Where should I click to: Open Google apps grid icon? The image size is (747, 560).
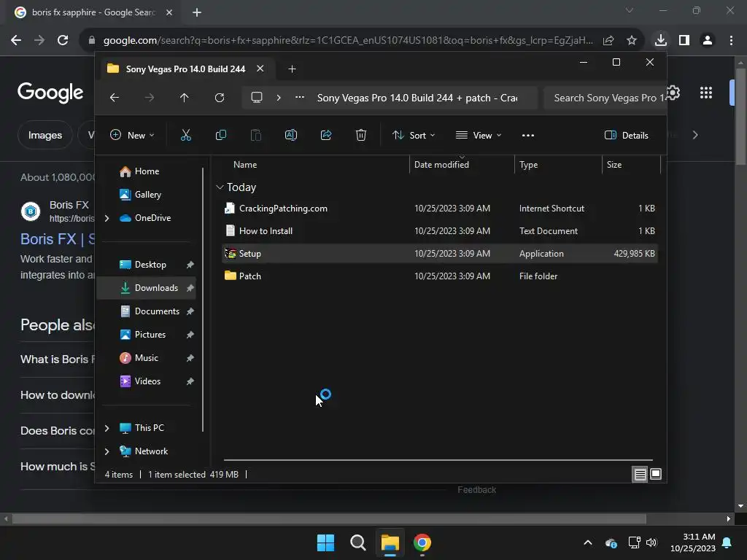coord(706,93)
